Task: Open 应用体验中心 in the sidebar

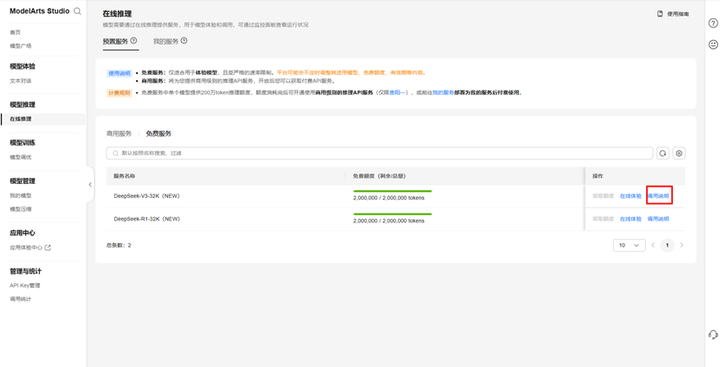Action: [x=26, y=248]
